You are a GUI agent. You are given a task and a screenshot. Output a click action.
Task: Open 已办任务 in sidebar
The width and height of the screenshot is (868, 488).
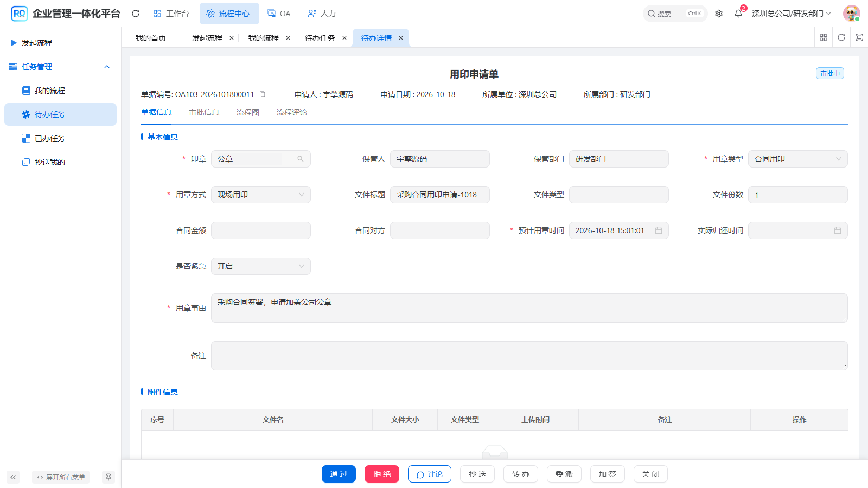(x=60, y=138)
